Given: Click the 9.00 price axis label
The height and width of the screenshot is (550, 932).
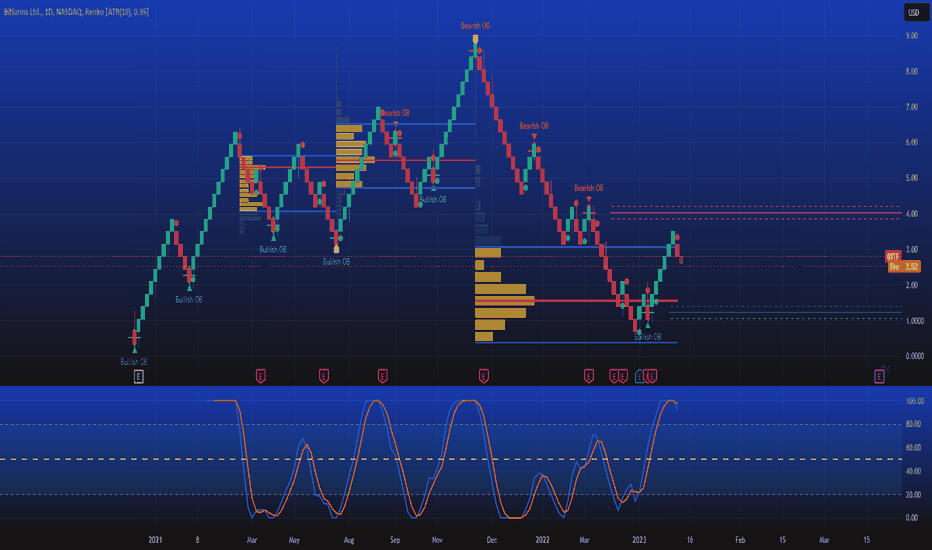Looking at the screenshot, I should click(911, 36).
